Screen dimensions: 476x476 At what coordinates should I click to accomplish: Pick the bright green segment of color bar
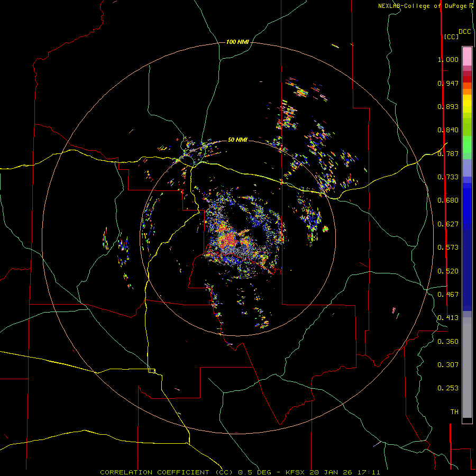coord(467,144)
